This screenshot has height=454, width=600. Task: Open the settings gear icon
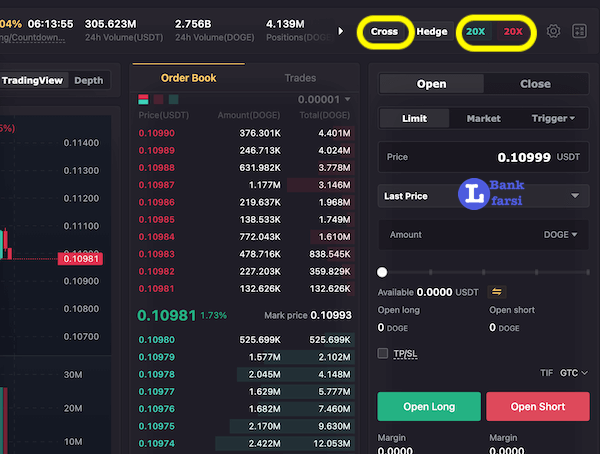(x=554, y=31)
